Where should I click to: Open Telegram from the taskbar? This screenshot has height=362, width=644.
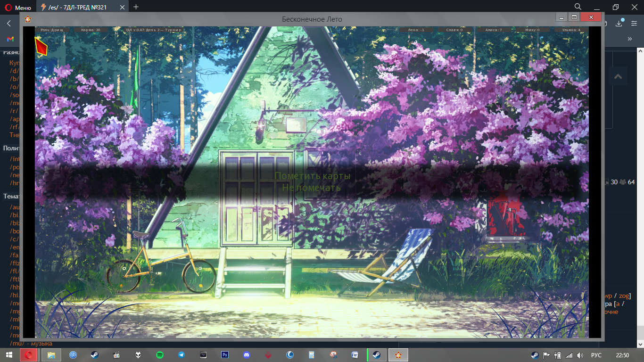[182, 355]
